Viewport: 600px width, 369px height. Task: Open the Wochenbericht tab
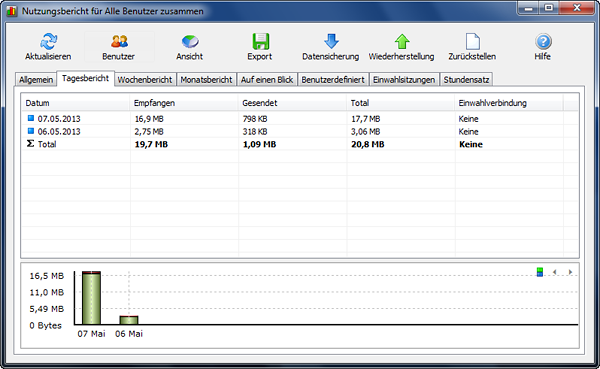[145, 80]
